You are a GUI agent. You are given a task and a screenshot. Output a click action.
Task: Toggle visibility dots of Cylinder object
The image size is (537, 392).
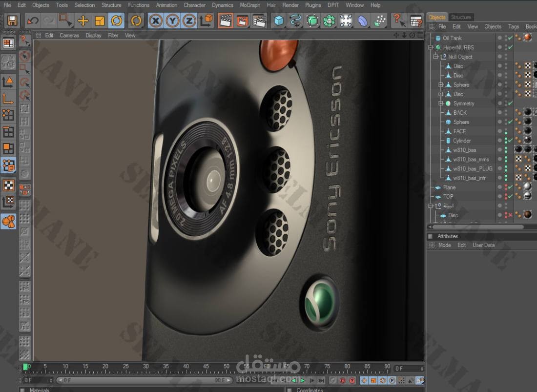(x=506, y=141)
